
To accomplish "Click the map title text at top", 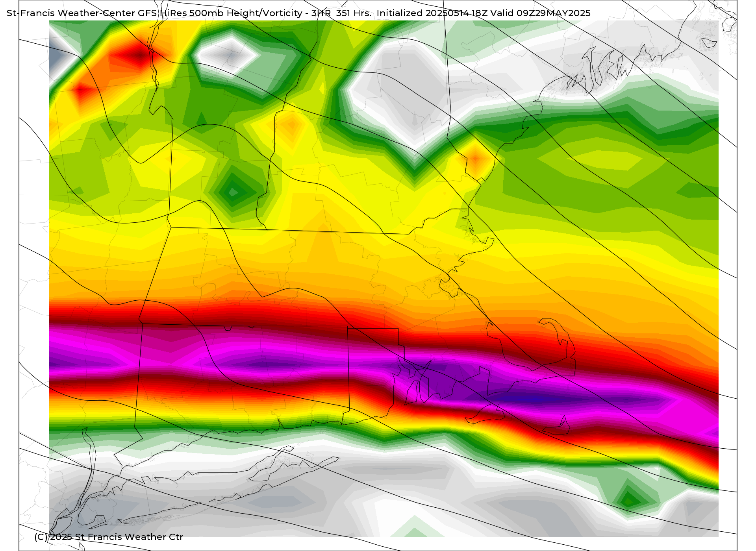I will [x=298, y=13].
